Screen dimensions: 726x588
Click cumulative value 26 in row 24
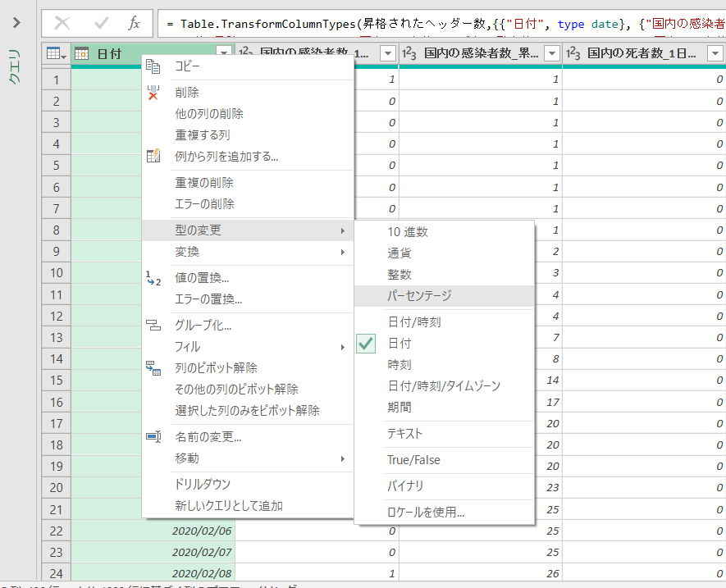point(553,573)
